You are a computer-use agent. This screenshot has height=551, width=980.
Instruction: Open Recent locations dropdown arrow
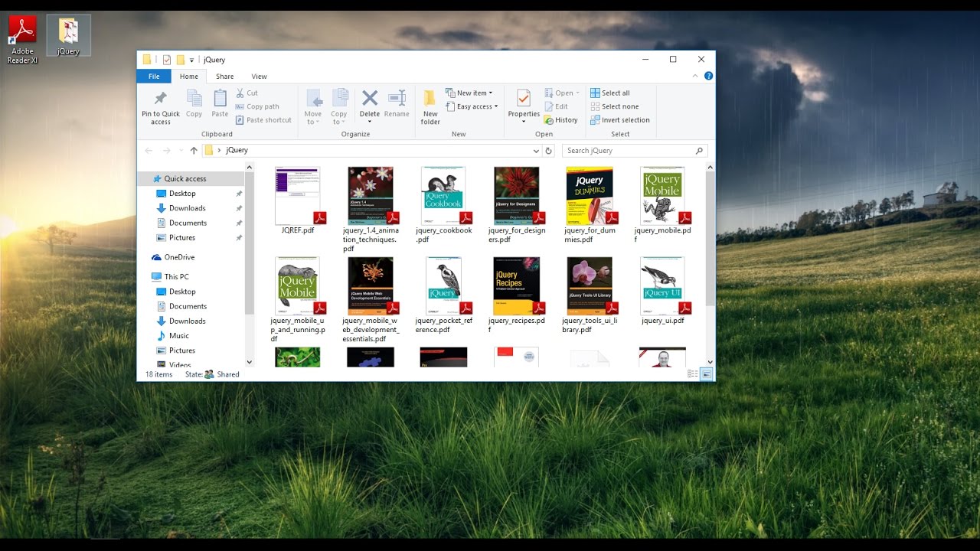(181, 151)
